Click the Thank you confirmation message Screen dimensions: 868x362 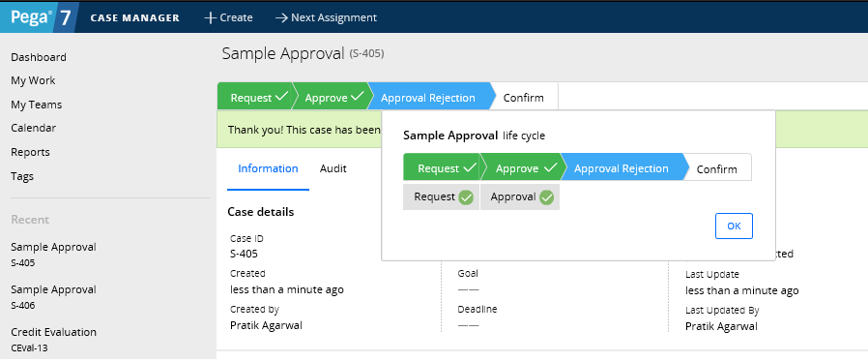[304, 130]
